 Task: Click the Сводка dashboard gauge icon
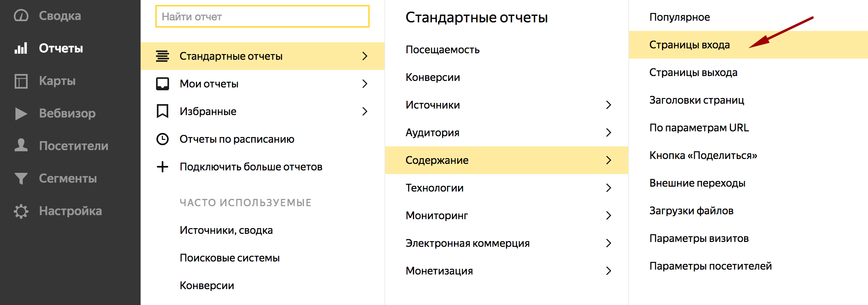(x=21, y=16)
